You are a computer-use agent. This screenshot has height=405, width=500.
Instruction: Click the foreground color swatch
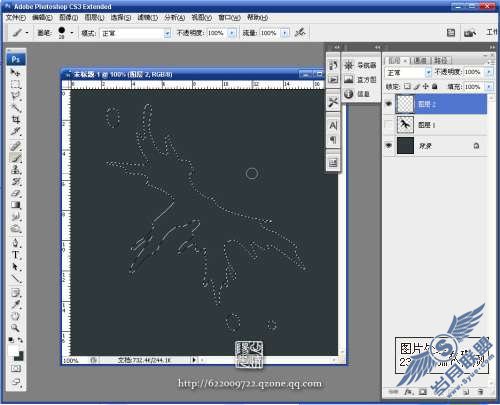[x=13, y=351]
